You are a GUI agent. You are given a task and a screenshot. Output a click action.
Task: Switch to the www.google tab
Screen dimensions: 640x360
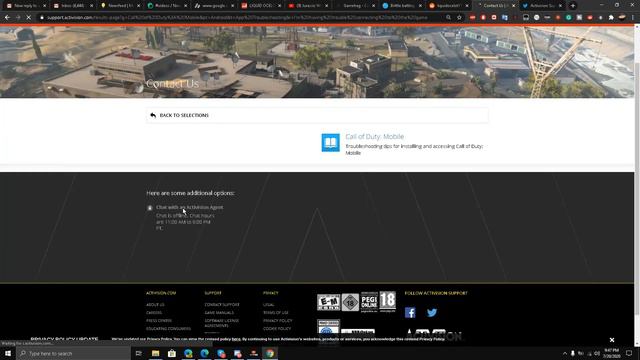click(x=214, y=6)
